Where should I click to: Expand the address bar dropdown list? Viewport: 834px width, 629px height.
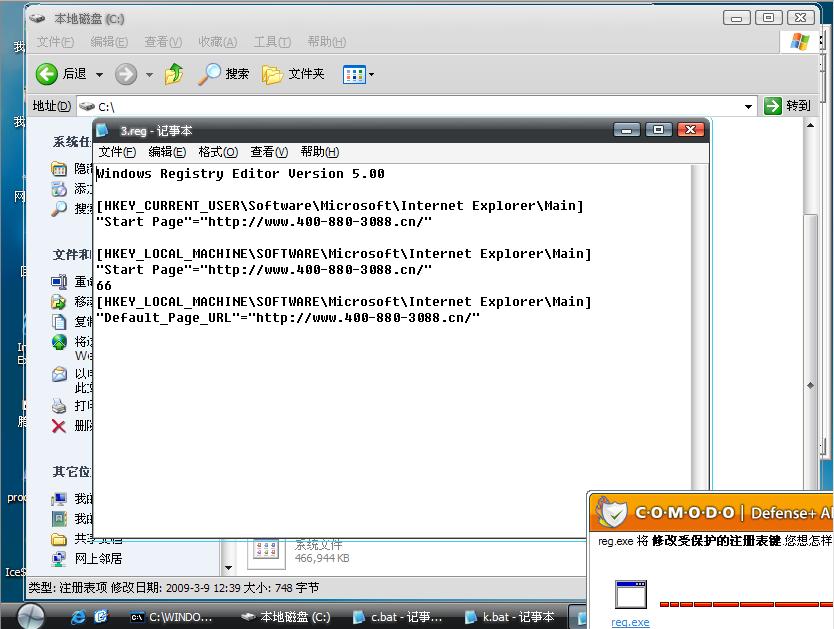(x=748, y=106)
